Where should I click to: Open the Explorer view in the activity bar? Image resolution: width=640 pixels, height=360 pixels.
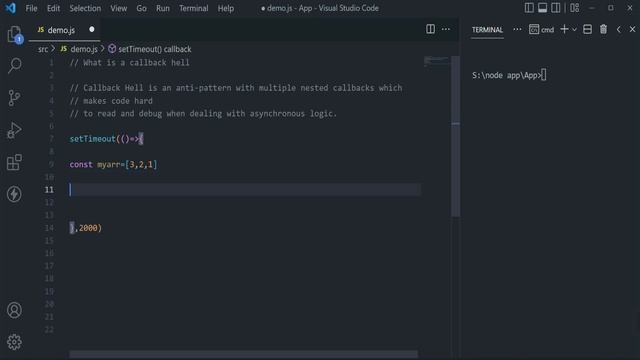[x=15, y=34]
